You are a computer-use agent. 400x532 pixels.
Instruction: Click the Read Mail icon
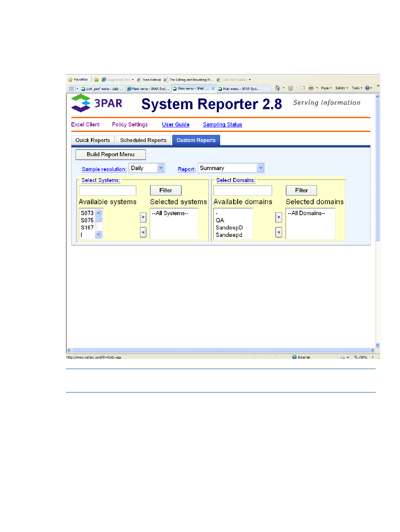coord(302,88)
